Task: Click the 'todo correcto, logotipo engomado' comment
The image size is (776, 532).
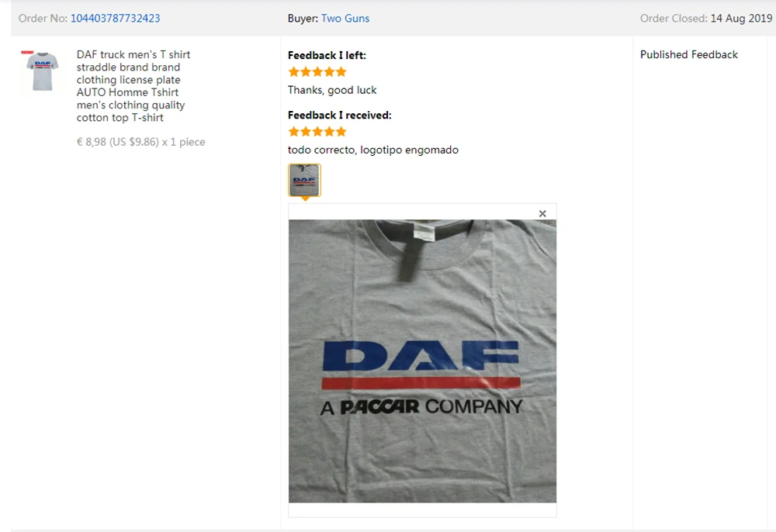Action: click(x=373, y=150)
